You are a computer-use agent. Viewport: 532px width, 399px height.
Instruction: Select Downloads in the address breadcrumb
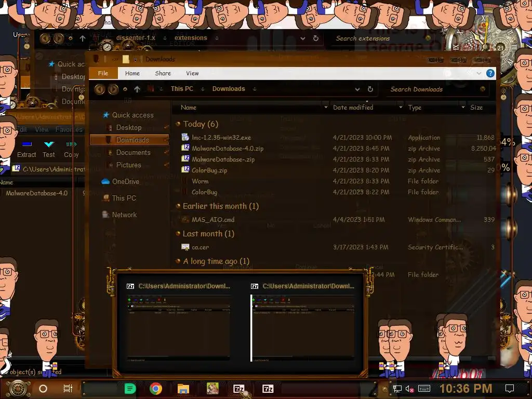pyautogui.click(x=229, y=89)
